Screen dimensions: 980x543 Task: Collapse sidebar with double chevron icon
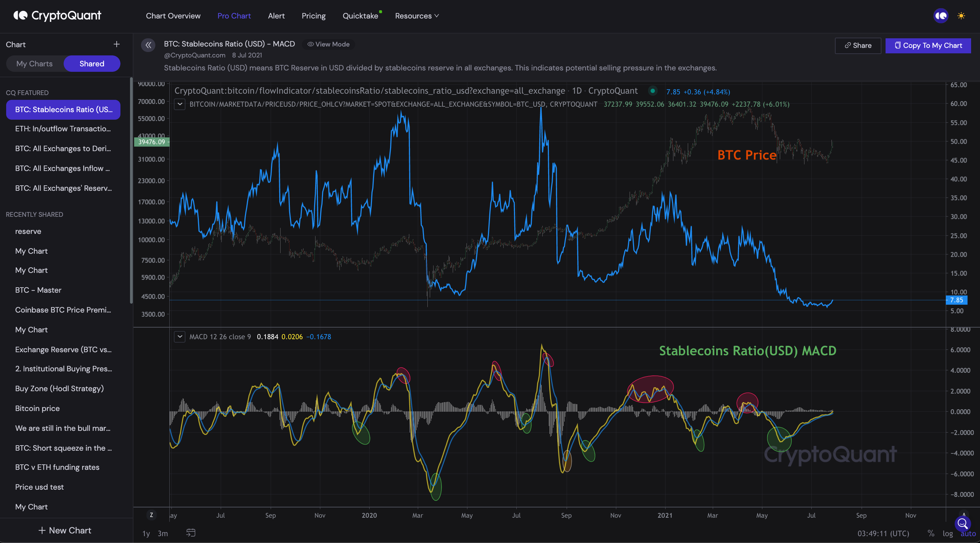(x=148, y=45)
